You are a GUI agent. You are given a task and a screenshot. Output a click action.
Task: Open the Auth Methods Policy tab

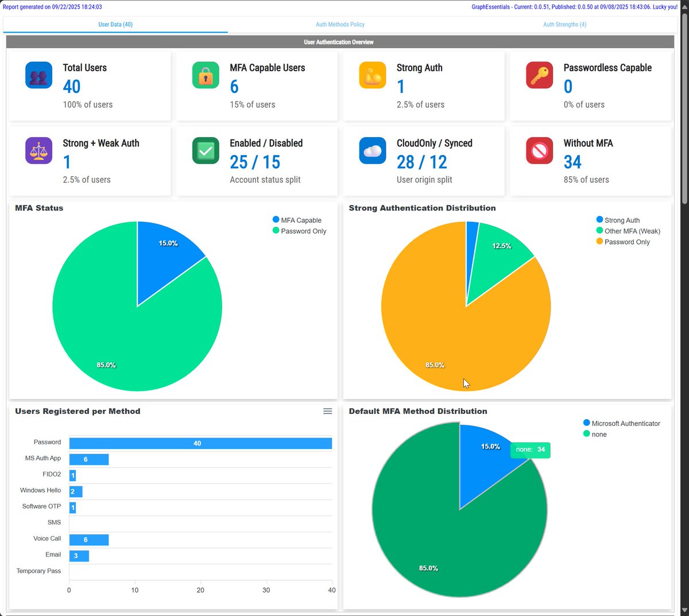[340, 25]
